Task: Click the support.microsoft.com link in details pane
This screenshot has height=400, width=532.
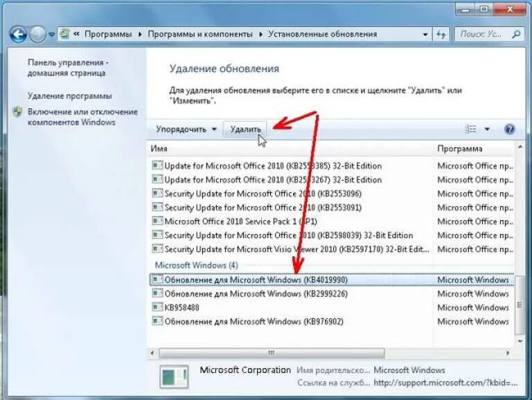Action: point(445,383)
